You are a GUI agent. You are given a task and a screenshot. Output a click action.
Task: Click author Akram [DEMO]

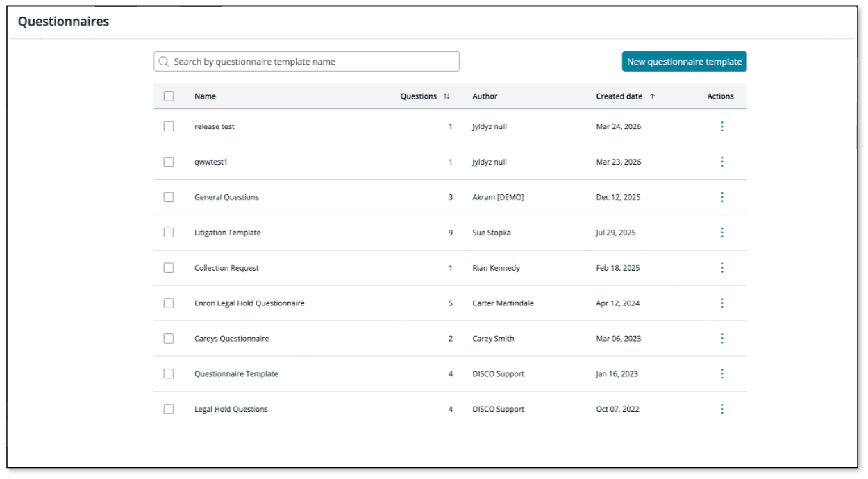(498, 197)
